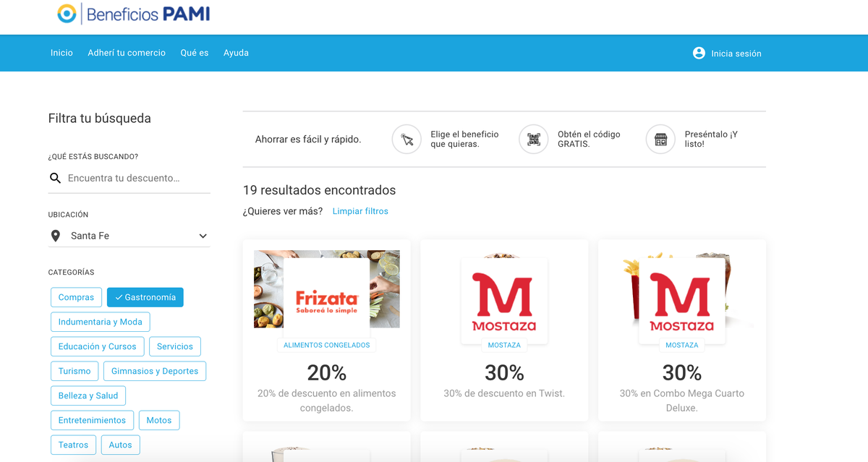
Task: Toggle the Motos category chip
Action: 159,420
